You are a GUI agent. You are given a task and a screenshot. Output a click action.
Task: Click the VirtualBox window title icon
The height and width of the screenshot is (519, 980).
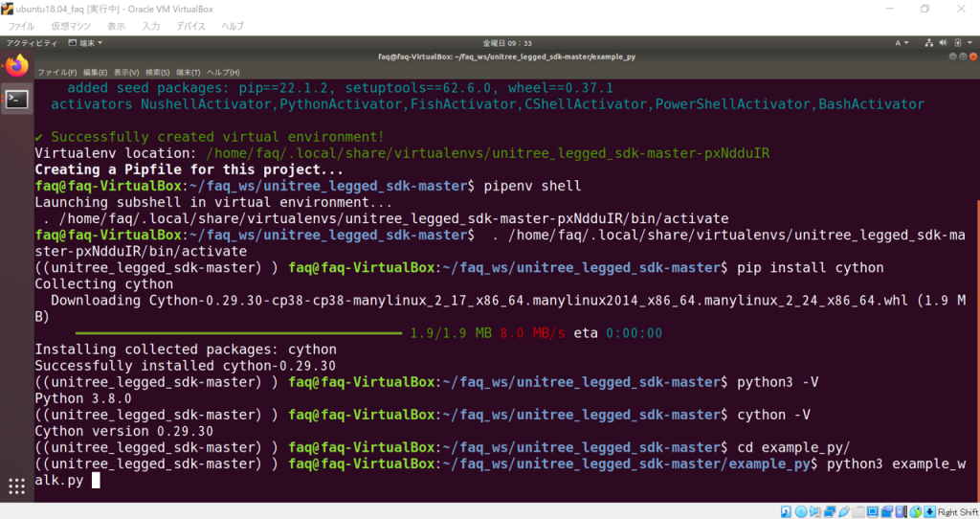click(x=7, y=9)
